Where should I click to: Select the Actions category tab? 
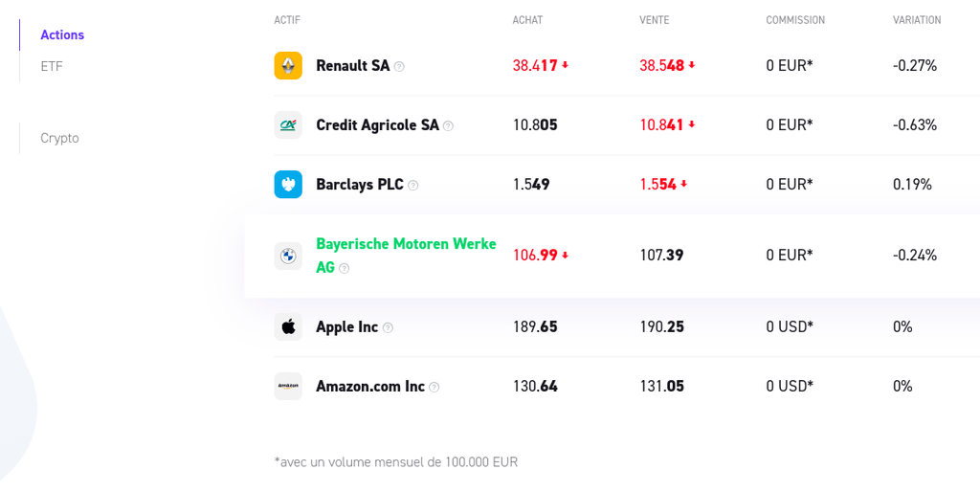click(x=62, y=35)
